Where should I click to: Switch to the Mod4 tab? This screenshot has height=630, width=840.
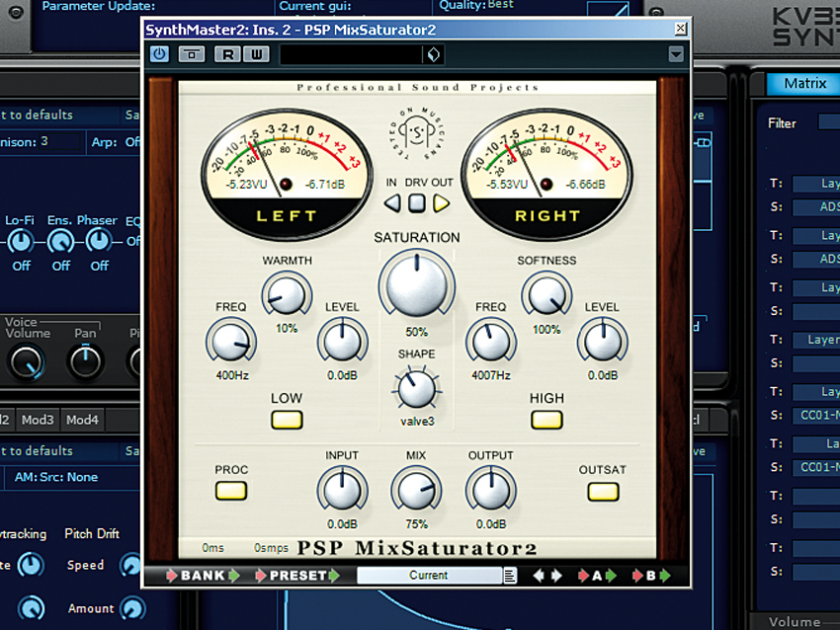pyautogui.click(x=82, y=420)
